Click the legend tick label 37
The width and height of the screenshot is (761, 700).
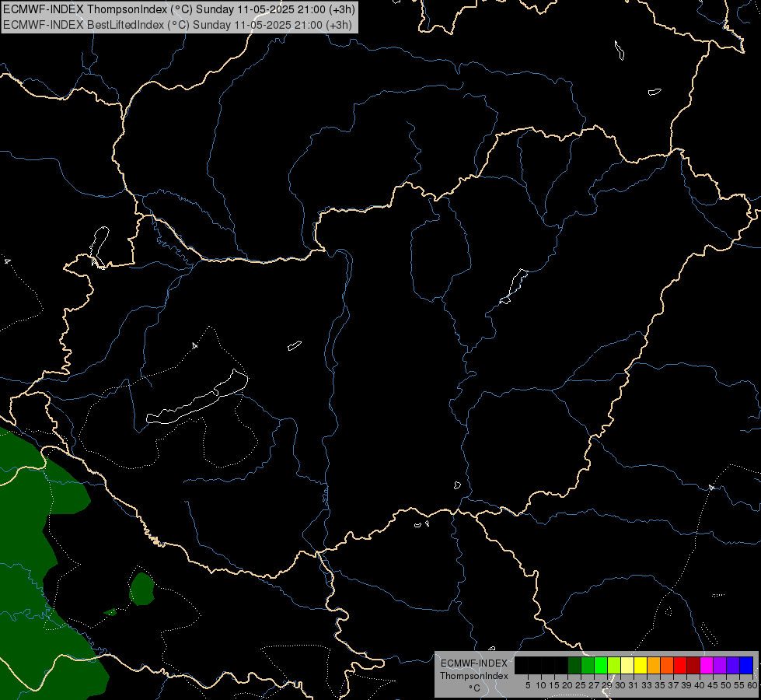674,685
